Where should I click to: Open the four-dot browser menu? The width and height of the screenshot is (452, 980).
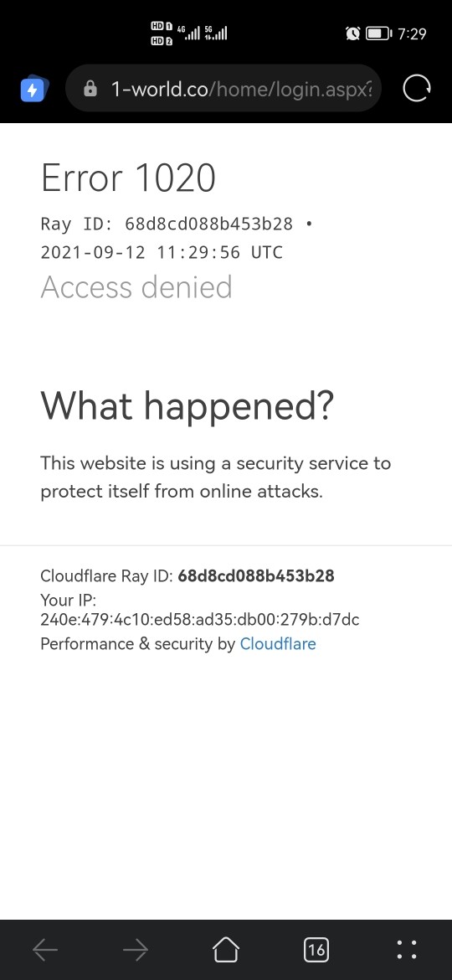[x=407, y=950]
